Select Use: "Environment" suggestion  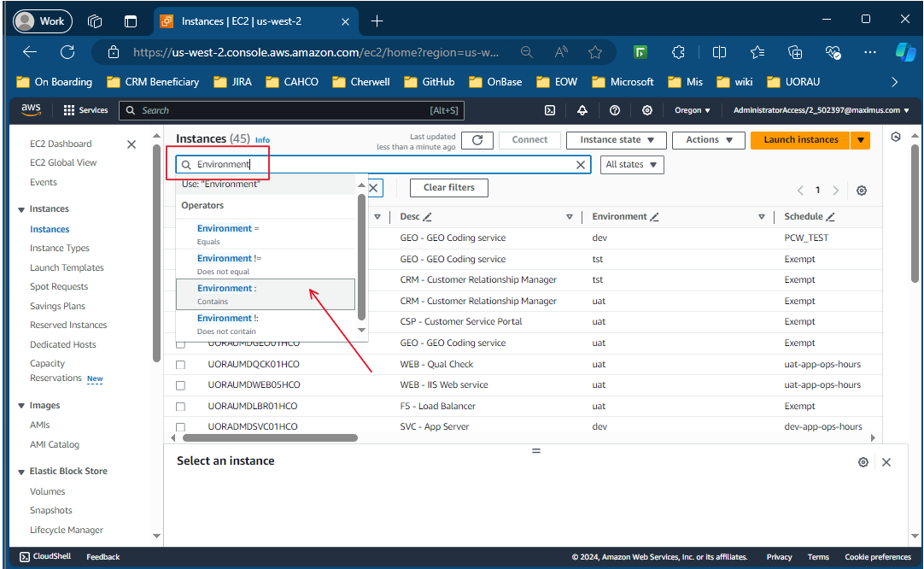pyautogui.click(x=266, y=185)
